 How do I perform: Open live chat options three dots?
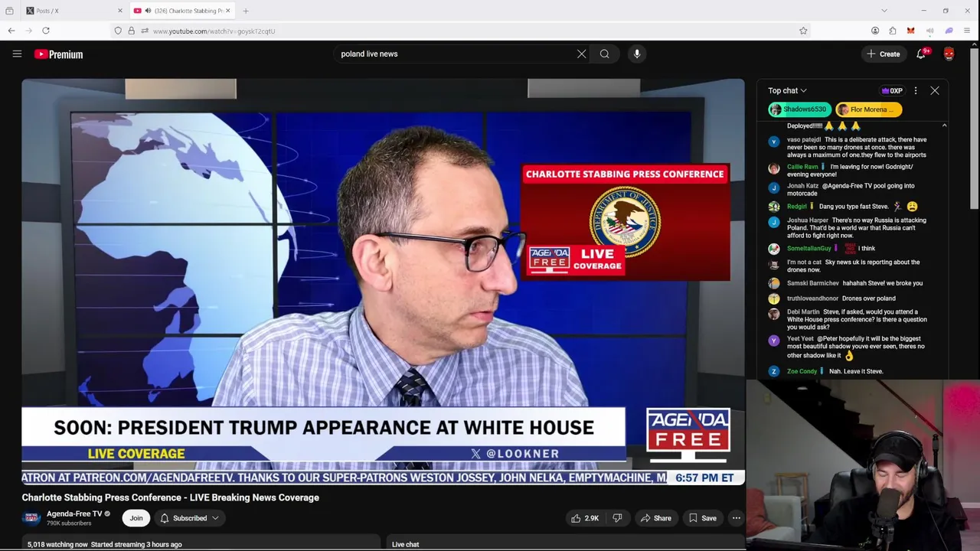(916, 90)
